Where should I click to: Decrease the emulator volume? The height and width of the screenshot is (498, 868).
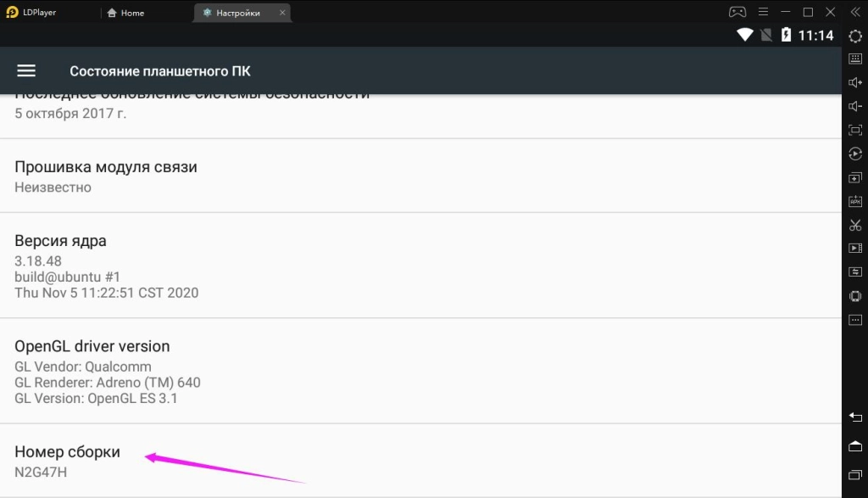pos(855,106)
